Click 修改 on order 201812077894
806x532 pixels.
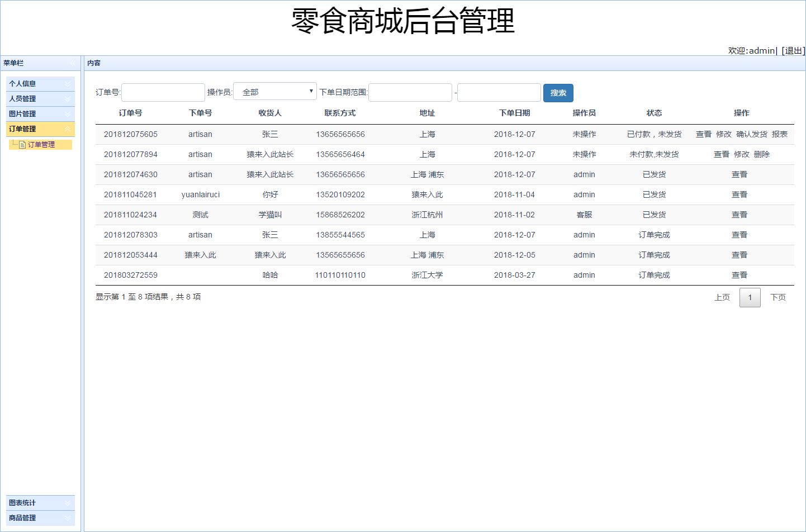point(741,154)
